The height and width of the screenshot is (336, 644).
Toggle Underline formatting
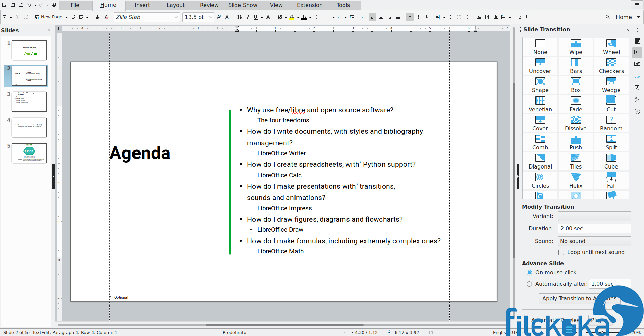pos(256,17)
